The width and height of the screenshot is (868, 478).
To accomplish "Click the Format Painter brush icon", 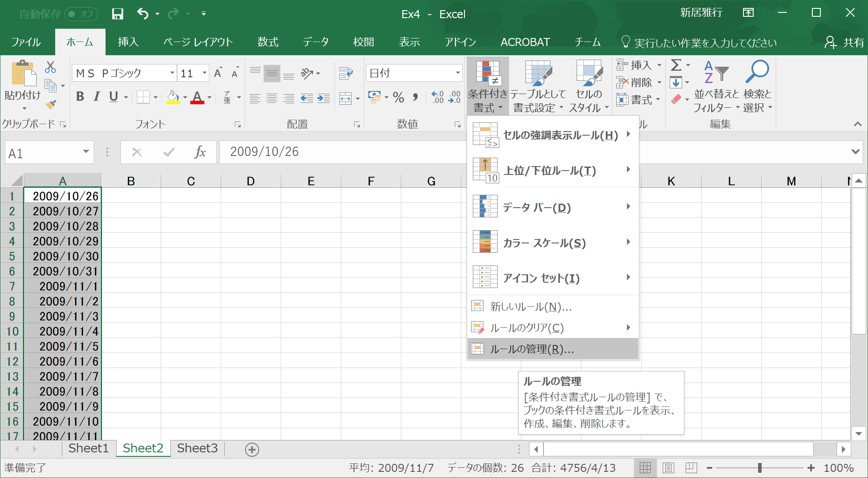I will coord(51,104).
